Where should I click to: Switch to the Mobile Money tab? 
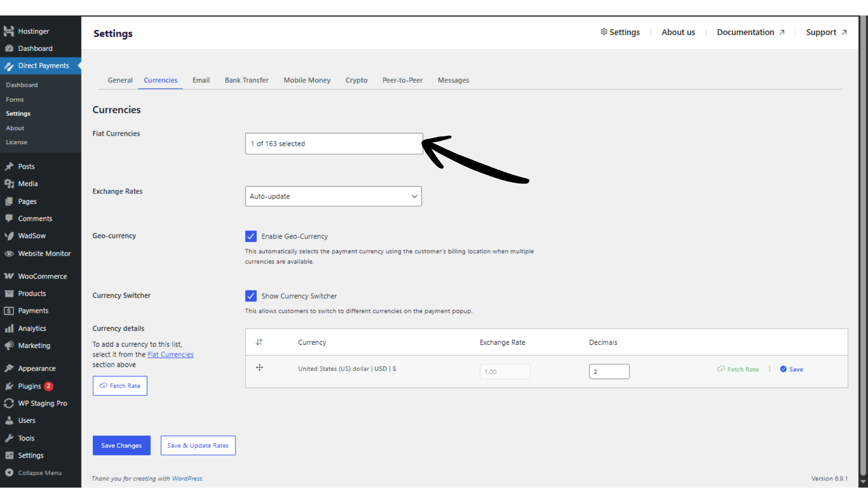point(307,80)
